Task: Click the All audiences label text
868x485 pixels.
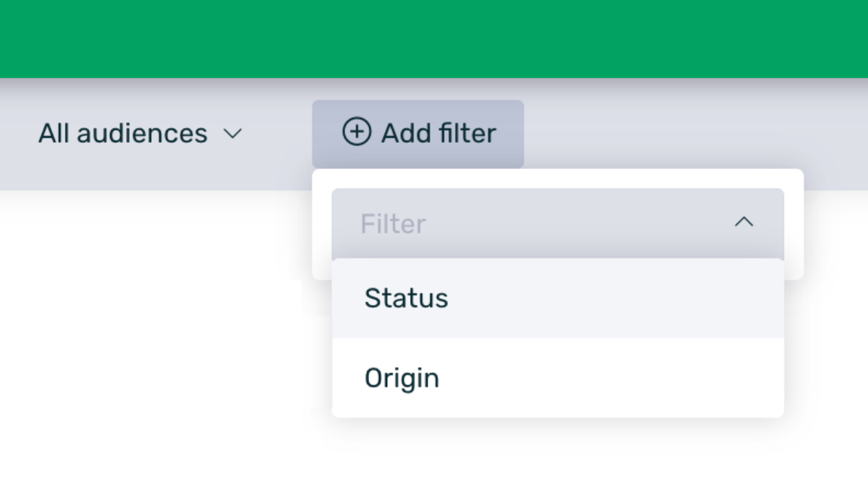Action: coord(123,134)
